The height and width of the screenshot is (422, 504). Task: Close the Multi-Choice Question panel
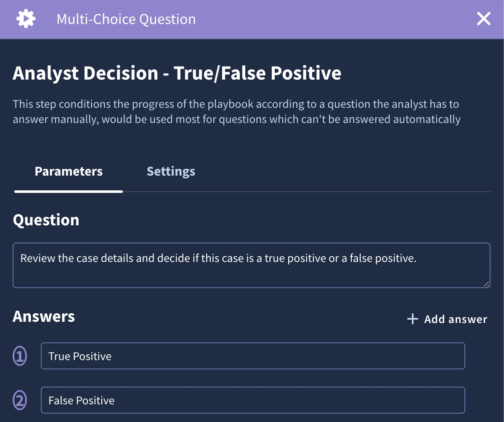(x=483, y=19)
